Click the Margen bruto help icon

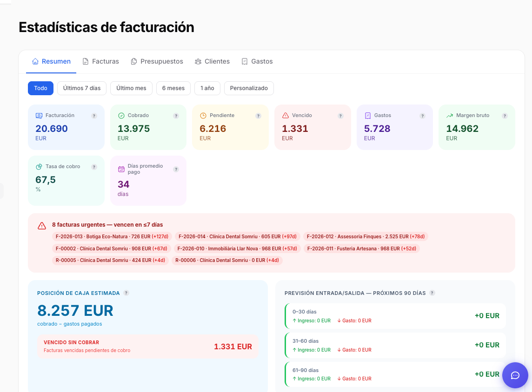pos(505,116)
